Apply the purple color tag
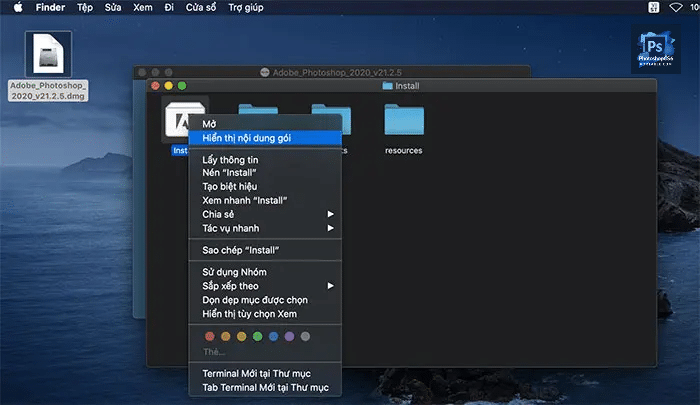Image resolution: width=700 pixels, height=405 pixels. point(289,336)
